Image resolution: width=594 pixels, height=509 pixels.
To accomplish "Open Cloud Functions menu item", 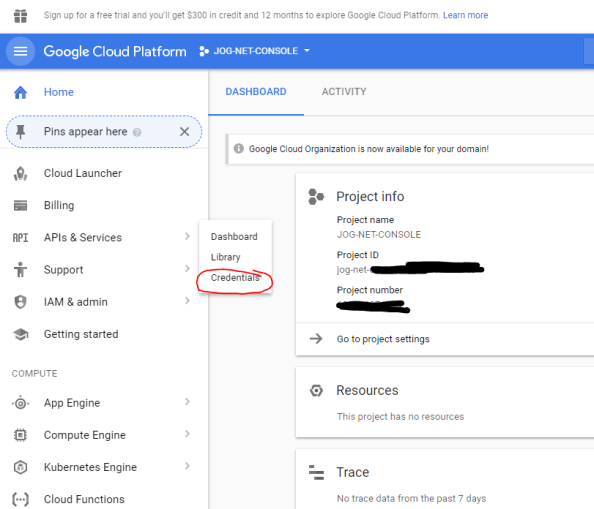I will [x=84, y=499].
